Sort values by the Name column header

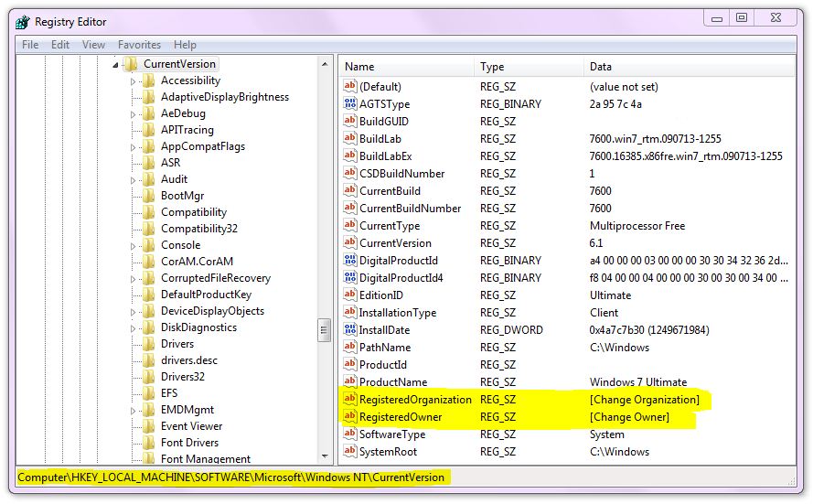406,67
